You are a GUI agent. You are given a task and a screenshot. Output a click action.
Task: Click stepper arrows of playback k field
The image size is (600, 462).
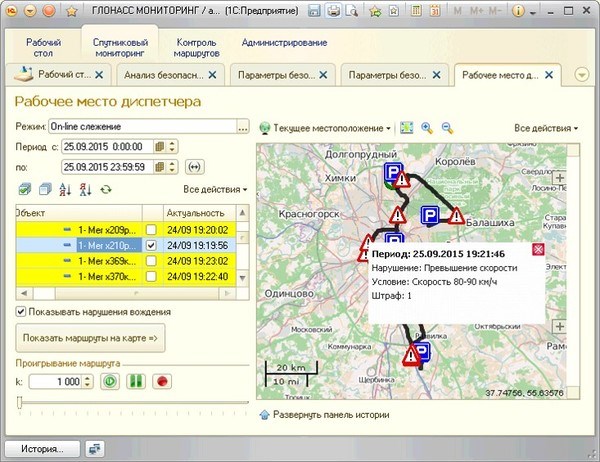click(x=88, y=382)
